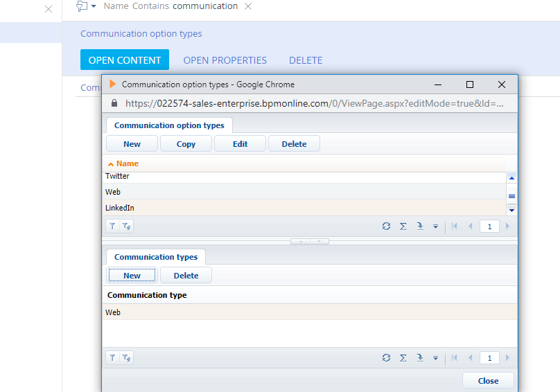This screenshot has width=560, height=392.
Task: Click page number field in option types grid
Action: tap(489, 226)
